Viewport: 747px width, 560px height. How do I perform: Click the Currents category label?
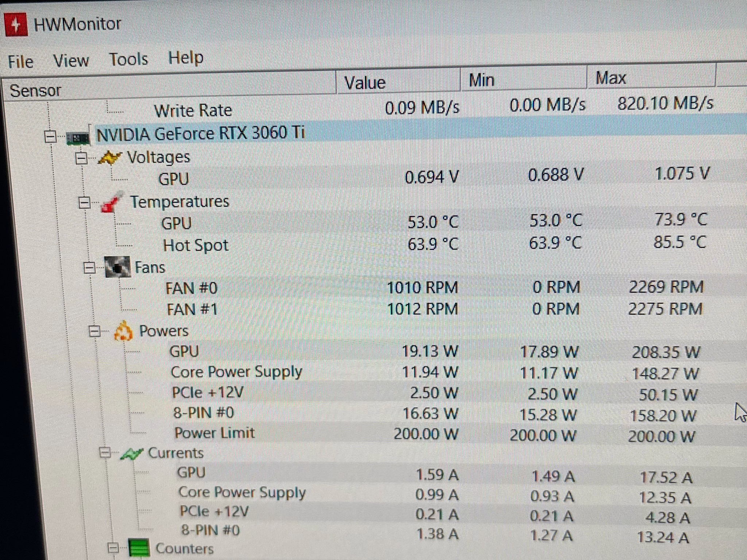(176, 453)
